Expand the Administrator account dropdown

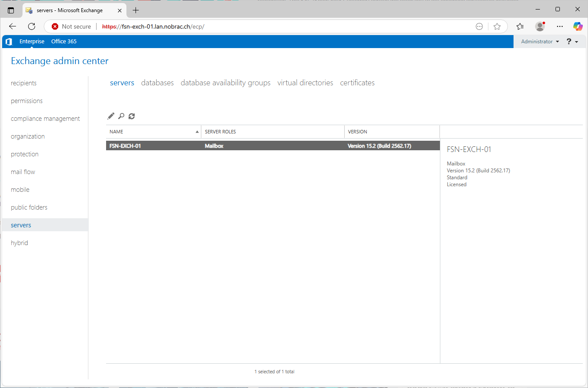540,42
